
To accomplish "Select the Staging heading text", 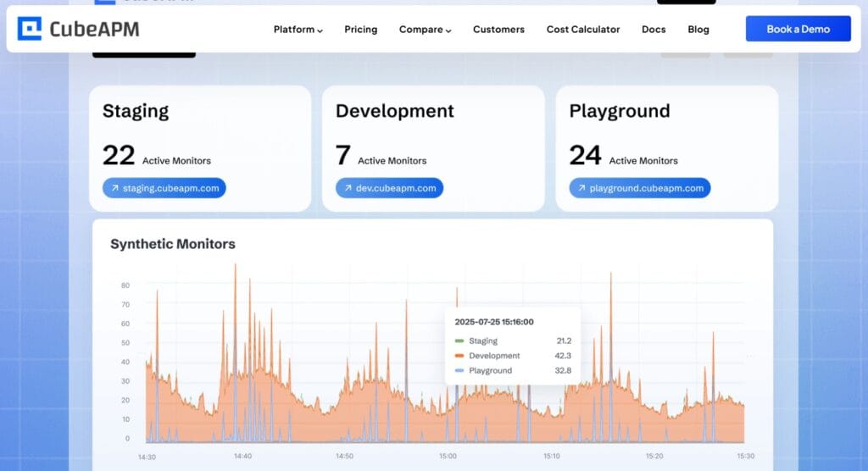I will [x=136, y=111].
